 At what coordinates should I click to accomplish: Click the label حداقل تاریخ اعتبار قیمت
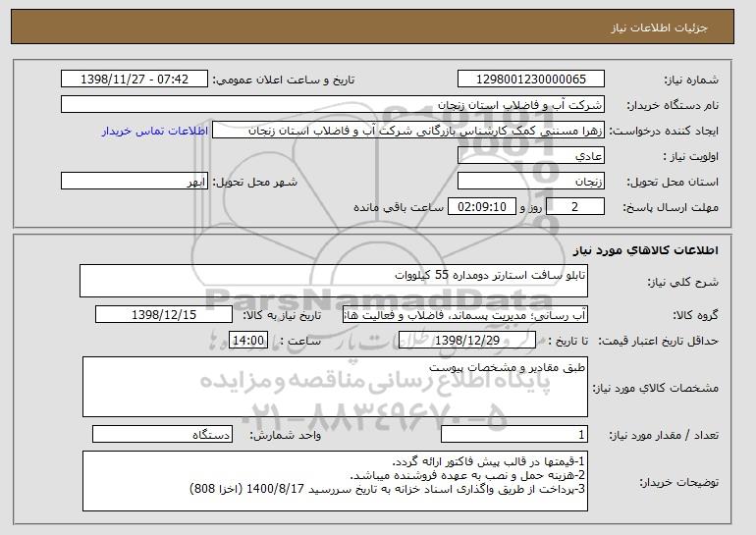click(x=659, y=341)
